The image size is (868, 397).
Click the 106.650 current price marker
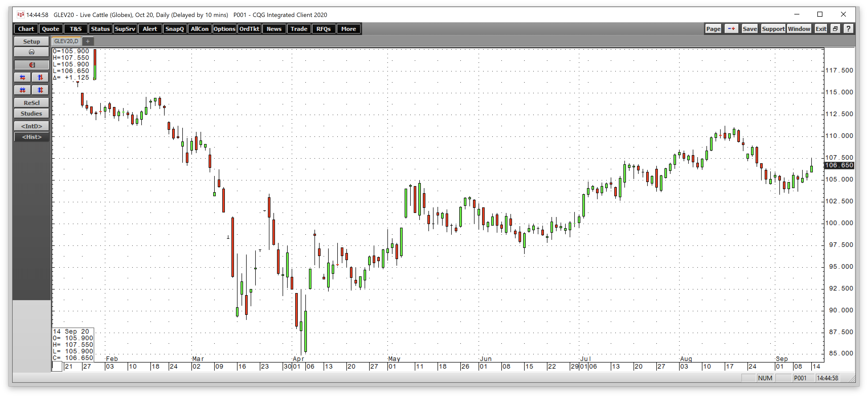click(839, 165)
